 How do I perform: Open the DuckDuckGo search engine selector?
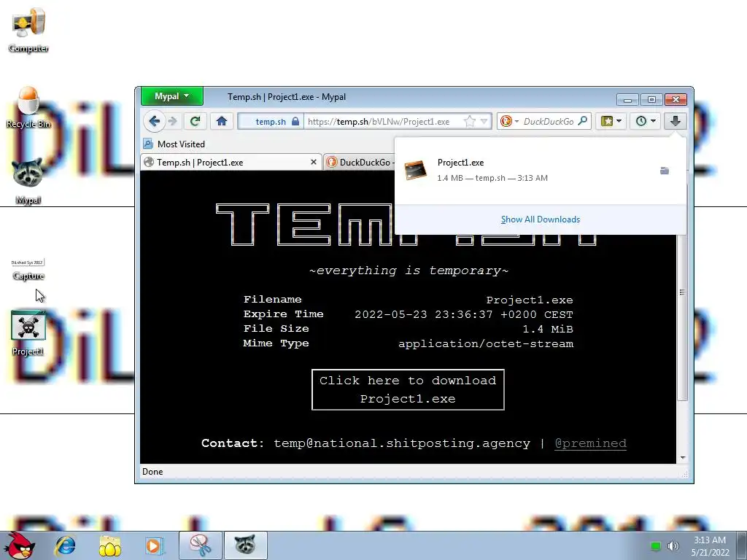pos(509,122)
